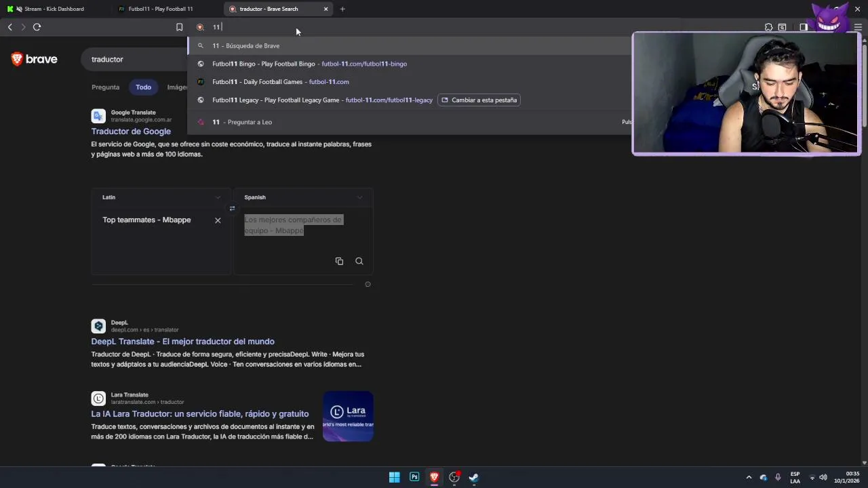Open Photoshop from the taskbar
This screenshot has height=488, width=868.
(414, 477)
